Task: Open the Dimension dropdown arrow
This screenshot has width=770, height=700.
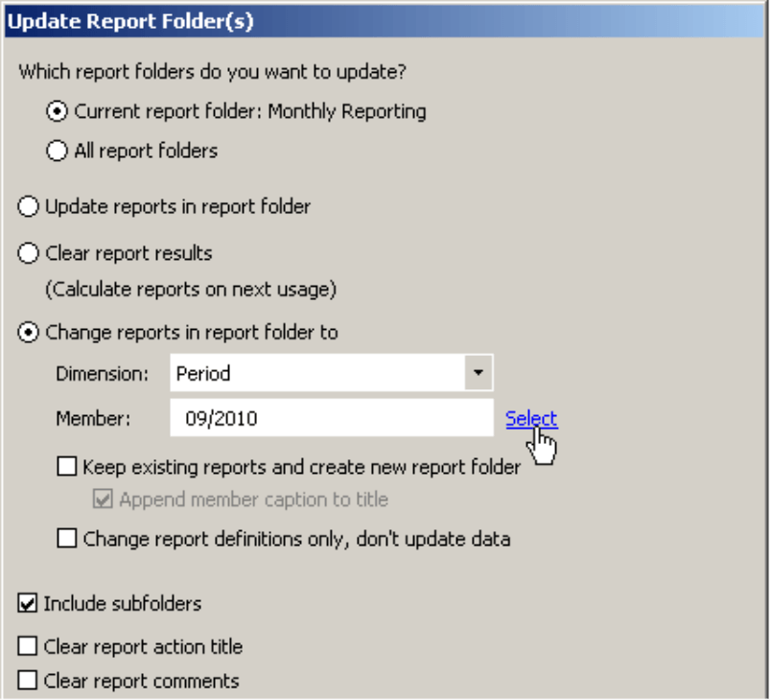Action: [478, 373]
